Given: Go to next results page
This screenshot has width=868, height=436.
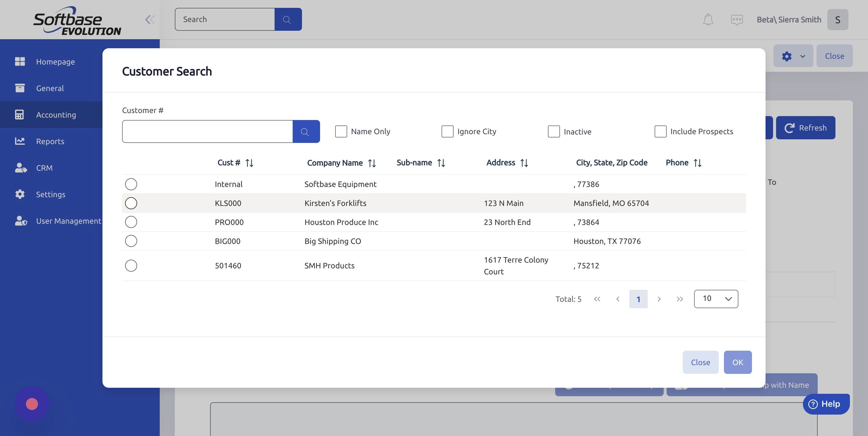Looking at the screenshot, I should [x=659, y=299].
